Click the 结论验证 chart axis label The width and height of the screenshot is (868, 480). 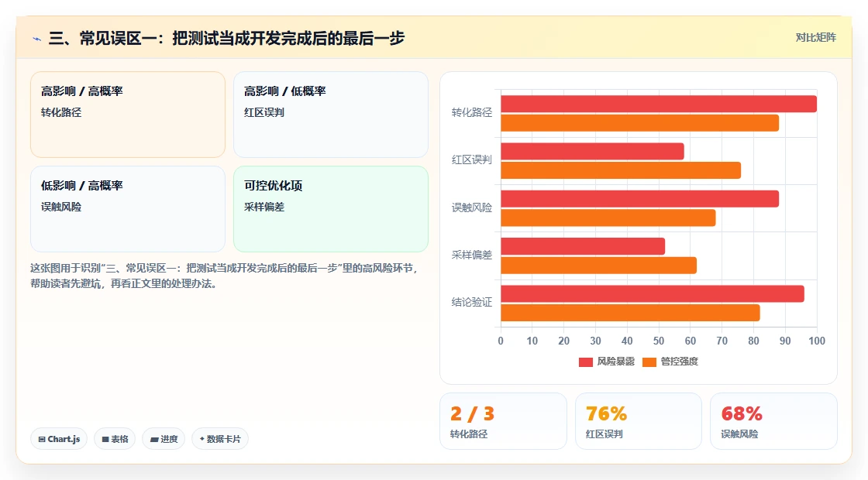[472, 303]
